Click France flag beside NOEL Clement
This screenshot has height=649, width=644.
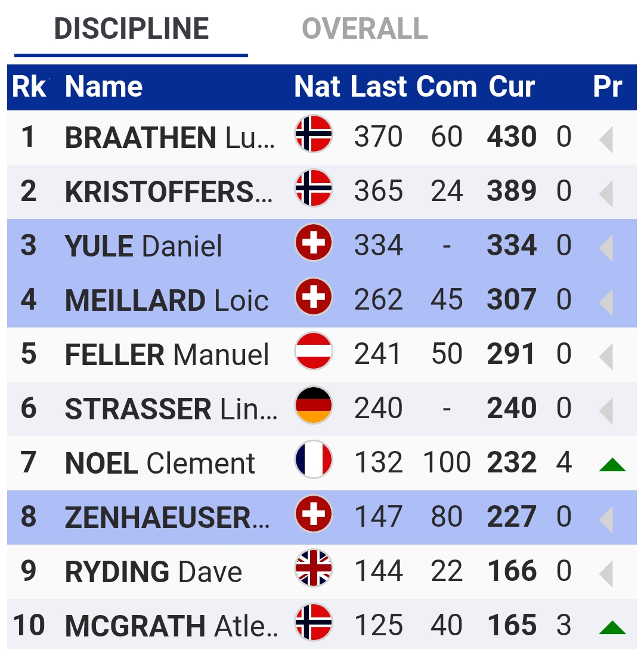coord(313,460)
